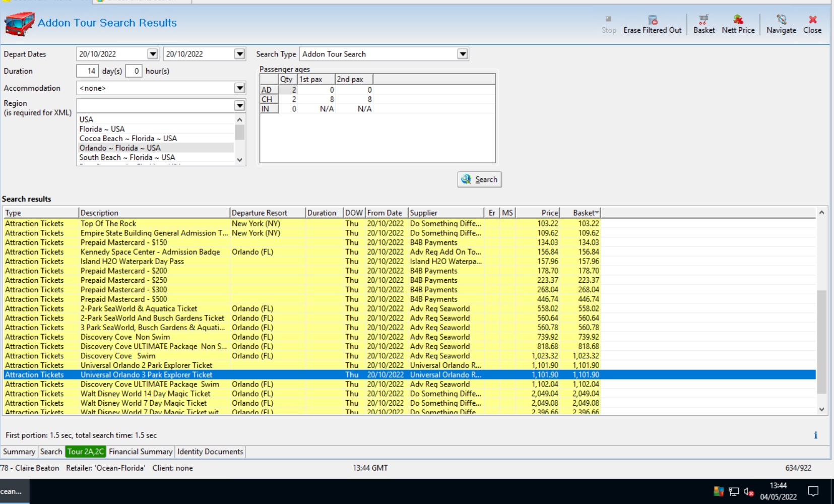834x504 pixels.
Task: Open the first Depart Dates dropdown
Action: [153, 54]
